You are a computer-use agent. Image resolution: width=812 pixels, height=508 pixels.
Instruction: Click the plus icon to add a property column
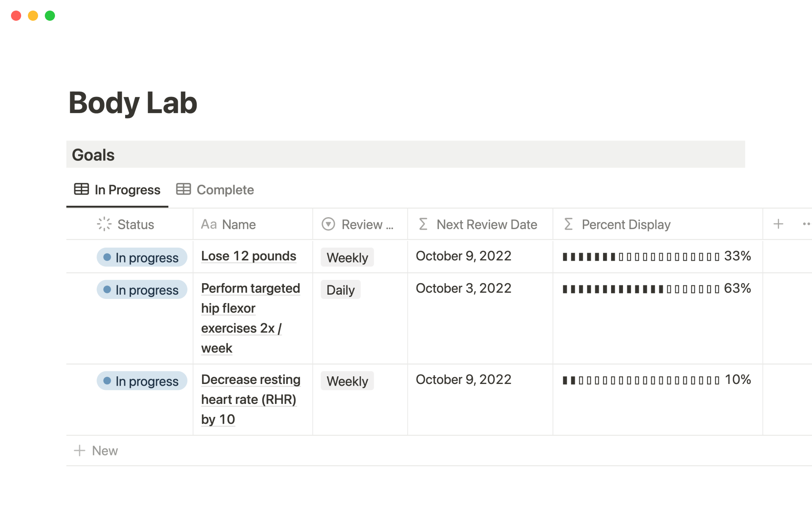point(778,224)
